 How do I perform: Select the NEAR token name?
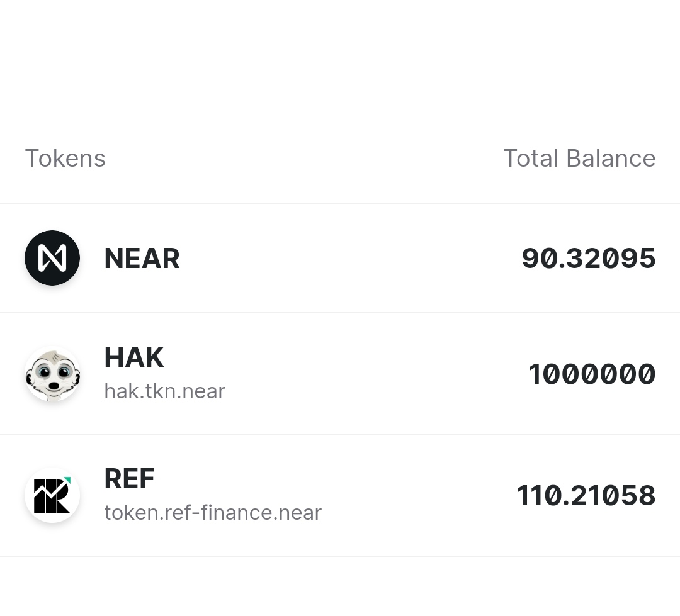tap(142, 259)
